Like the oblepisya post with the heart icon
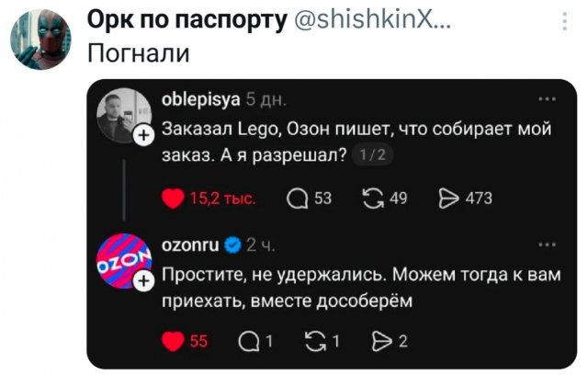This screenshot has width=588, height=375. [173, 198]
